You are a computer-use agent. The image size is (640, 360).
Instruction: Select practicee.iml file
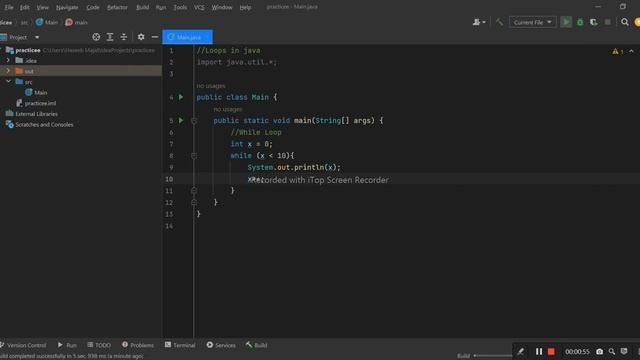[x=36, y=103]
